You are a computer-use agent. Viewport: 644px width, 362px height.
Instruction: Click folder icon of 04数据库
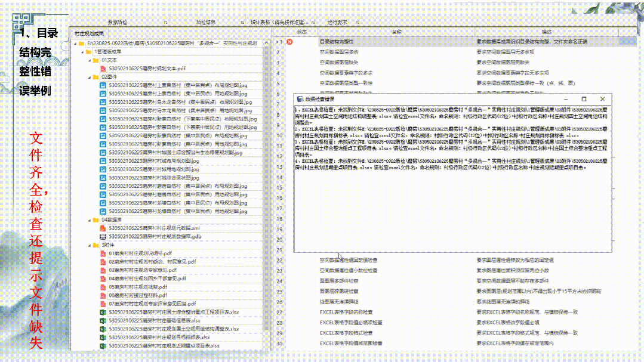click(x=95, y=219)
